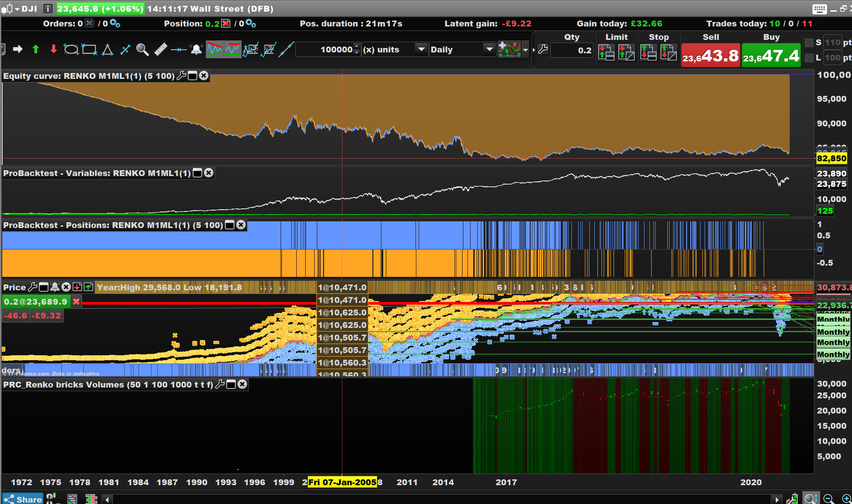Close the 0.2@23,689.9 position

click(77, 302)
